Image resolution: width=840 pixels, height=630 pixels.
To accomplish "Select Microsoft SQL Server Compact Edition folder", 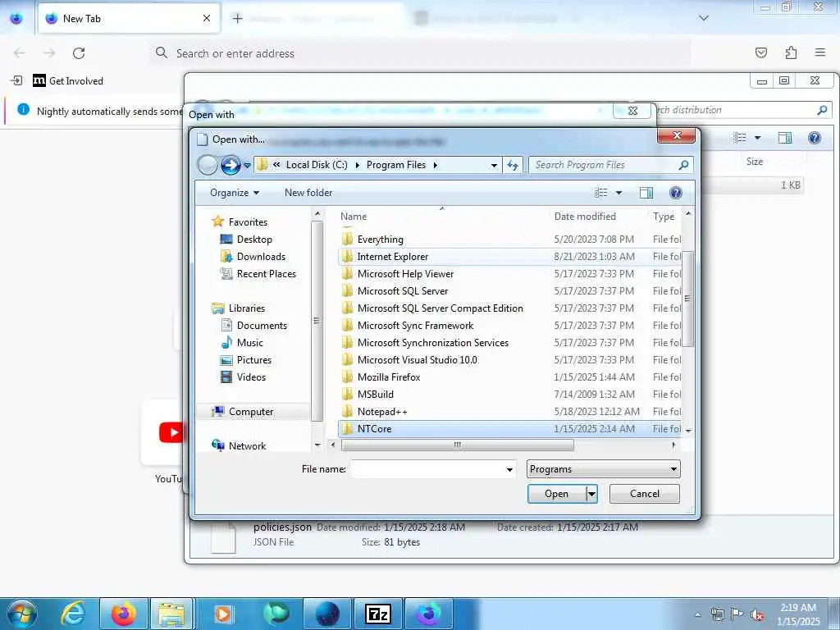I will tap(440, 308).
